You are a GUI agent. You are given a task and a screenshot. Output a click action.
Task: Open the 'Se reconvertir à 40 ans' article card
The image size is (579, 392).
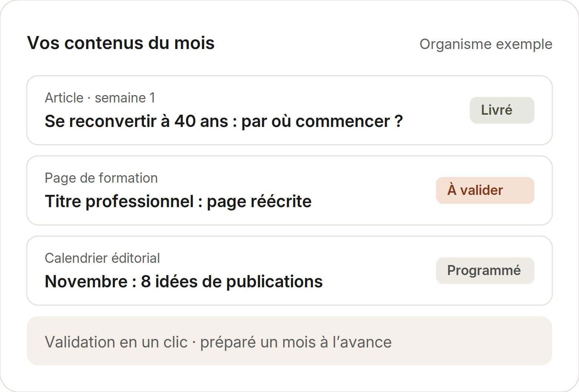coord(289,110)
